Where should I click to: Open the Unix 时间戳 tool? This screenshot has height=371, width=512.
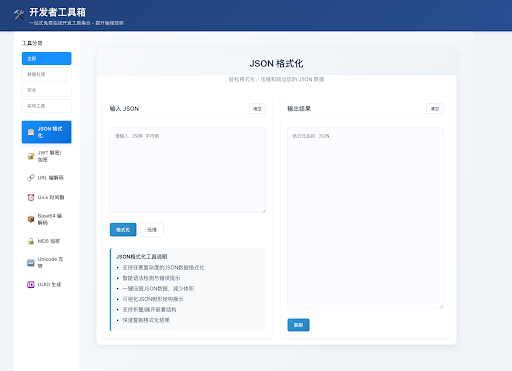pyautogui.click(x=47, y=197)
